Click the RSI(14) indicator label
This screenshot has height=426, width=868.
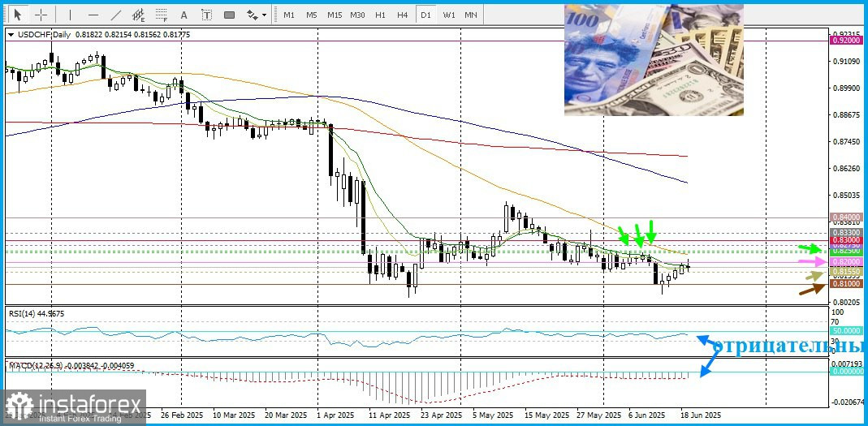[x=21, y=314]
